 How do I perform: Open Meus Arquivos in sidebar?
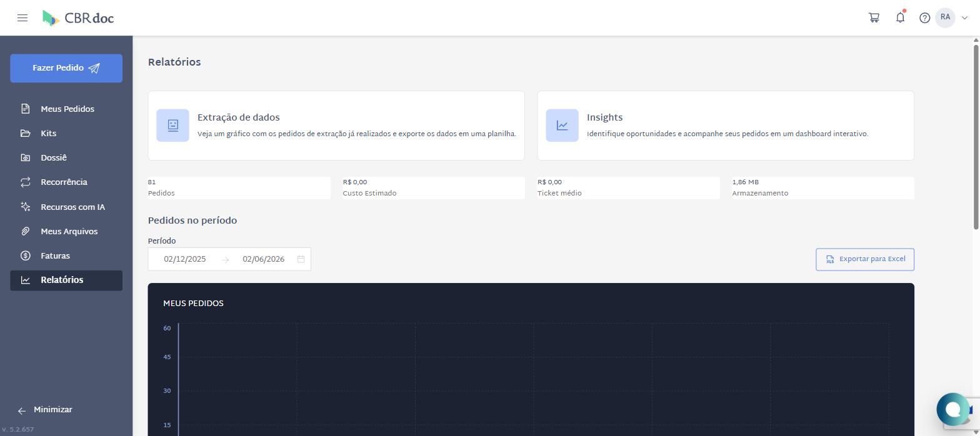click(66, 231)
